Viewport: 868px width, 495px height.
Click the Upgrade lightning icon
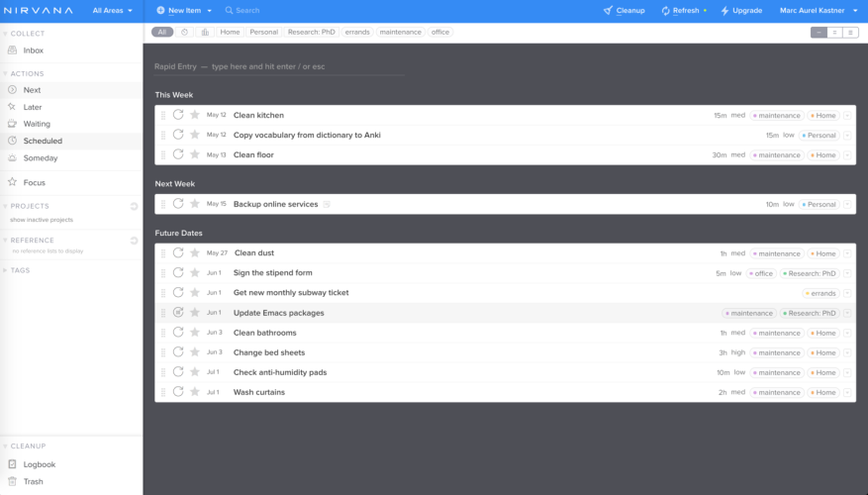pyautogui.click(x=724, y=11)
